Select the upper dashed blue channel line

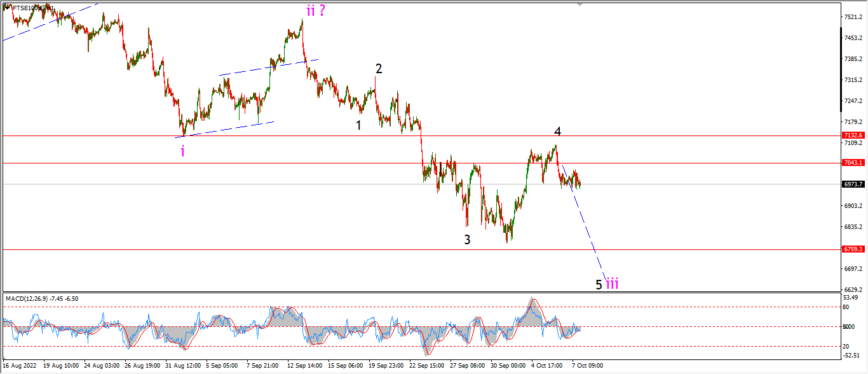pyautogui.click(x=269, y=67)
